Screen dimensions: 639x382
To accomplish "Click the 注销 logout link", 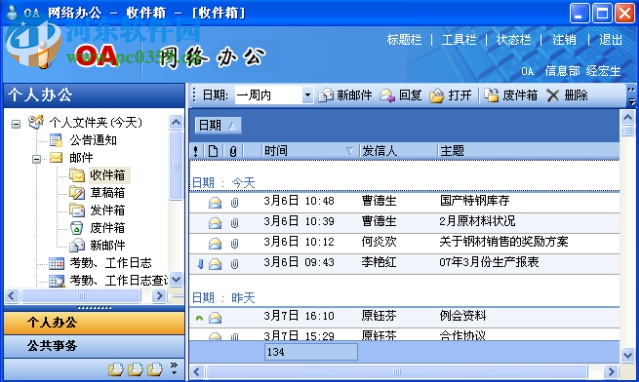I will click(564, 40).
